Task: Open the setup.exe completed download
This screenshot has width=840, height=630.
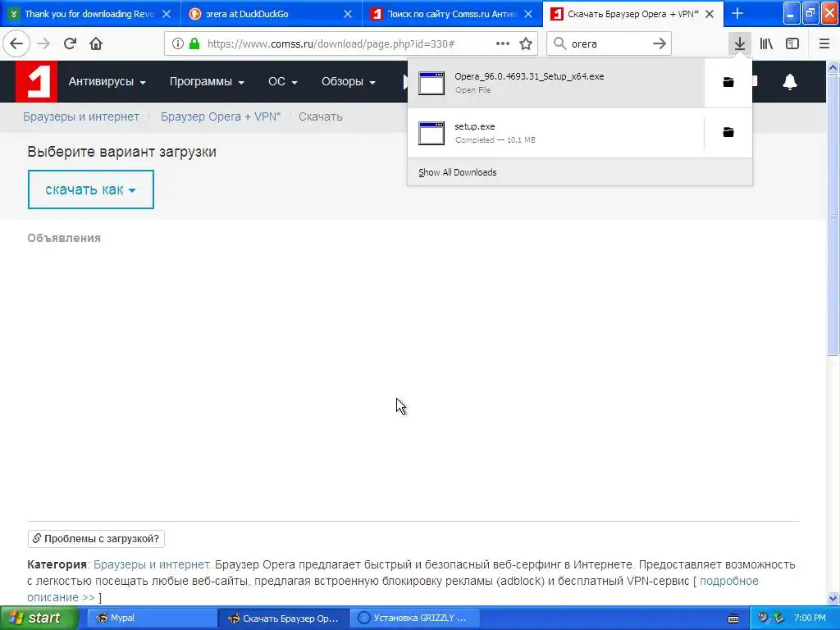Action: pos(556,132)
